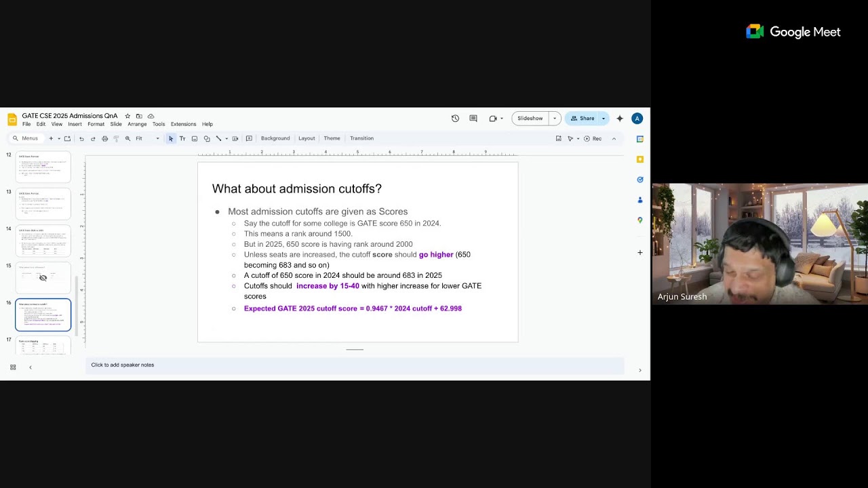Open the View menu
Viewport: 868px width, 488px height.
(x=57, y=124)
